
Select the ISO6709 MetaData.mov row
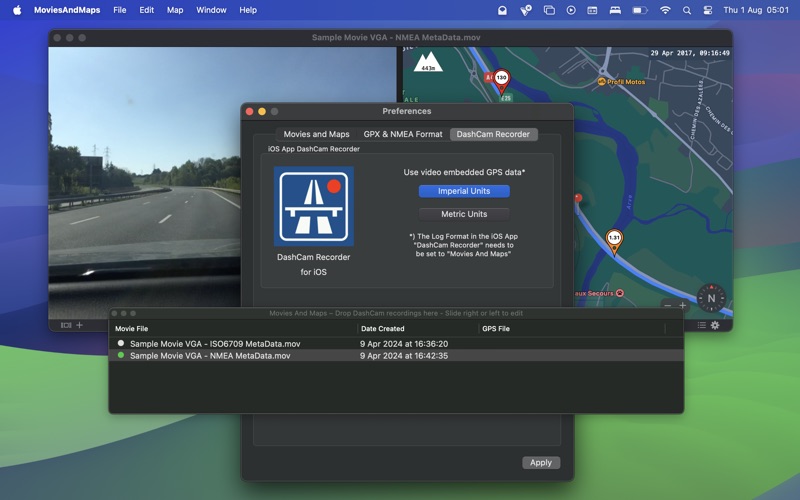pos(396,343)
